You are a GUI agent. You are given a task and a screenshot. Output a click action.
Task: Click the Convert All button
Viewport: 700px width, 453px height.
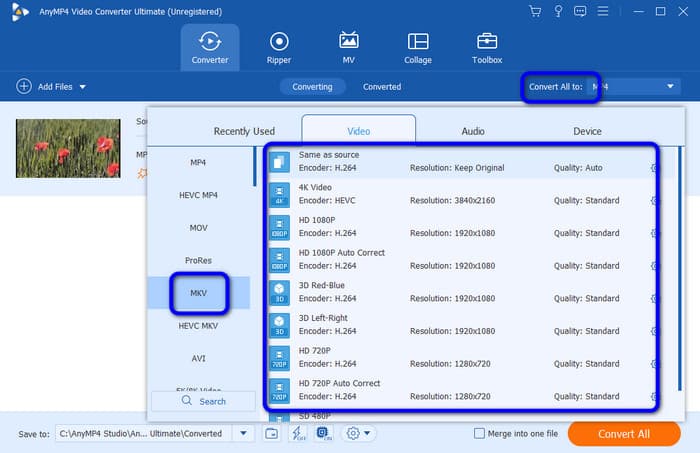pos(624,434)
